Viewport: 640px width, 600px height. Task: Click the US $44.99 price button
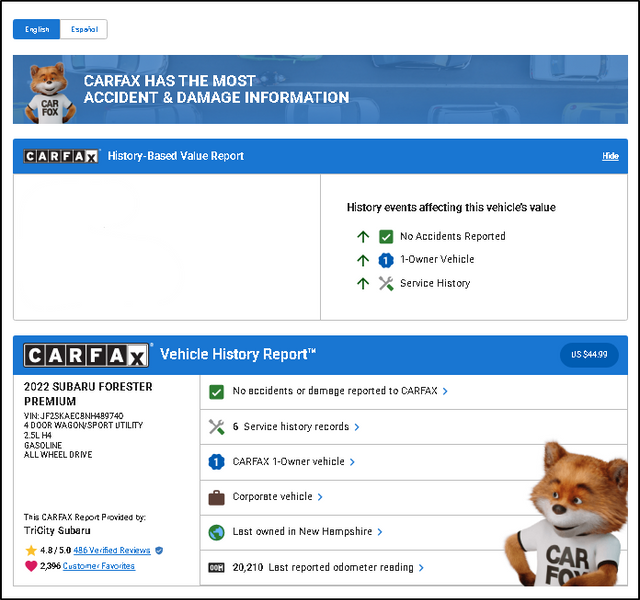pyautogui.click(x=589, y=355)
